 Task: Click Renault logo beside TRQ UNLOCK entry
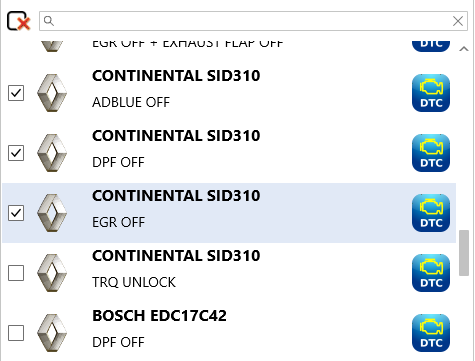(52, 273)
